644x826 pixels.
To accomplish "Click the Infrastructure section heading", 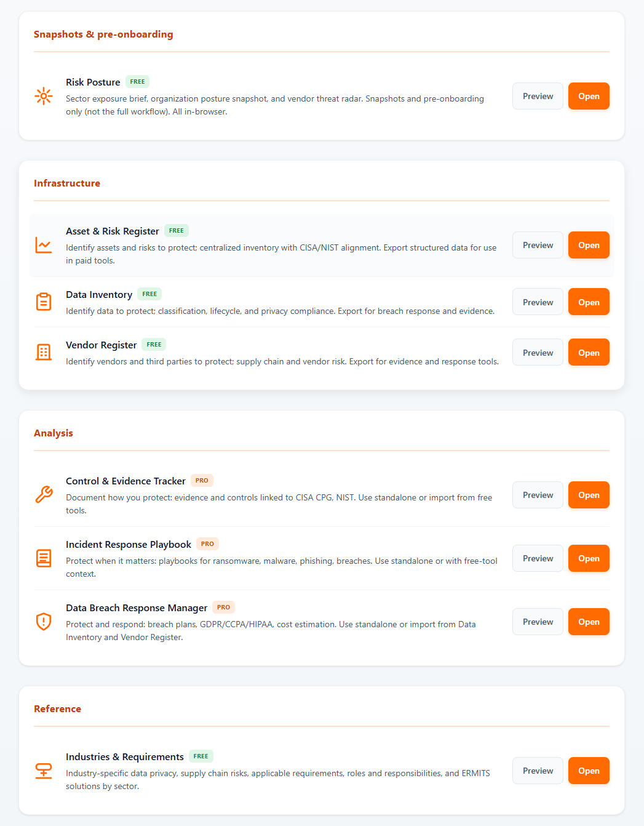I will 67,183.
